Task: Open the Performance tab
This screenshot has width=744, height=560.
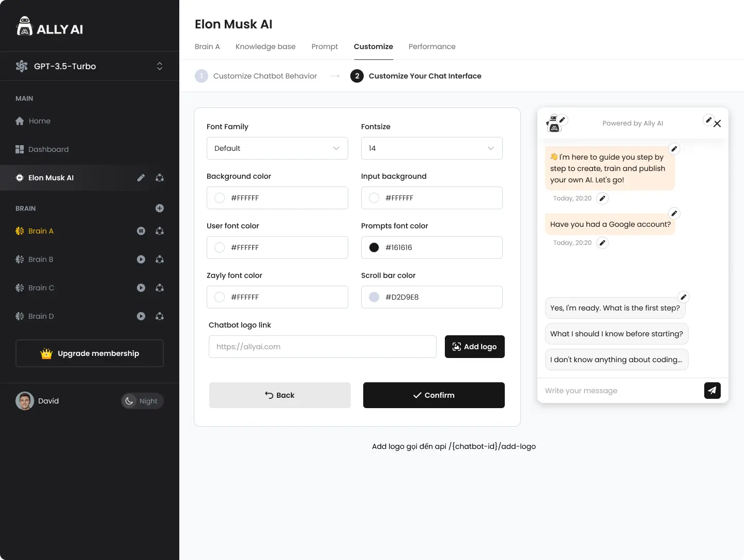Action: pos(432,46)
